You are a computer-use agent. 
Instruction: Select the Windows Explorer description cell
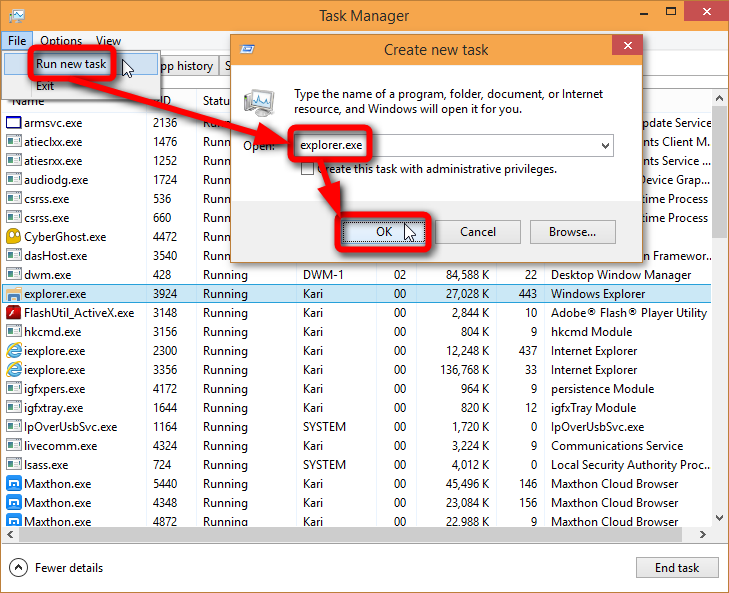(598, 294)
